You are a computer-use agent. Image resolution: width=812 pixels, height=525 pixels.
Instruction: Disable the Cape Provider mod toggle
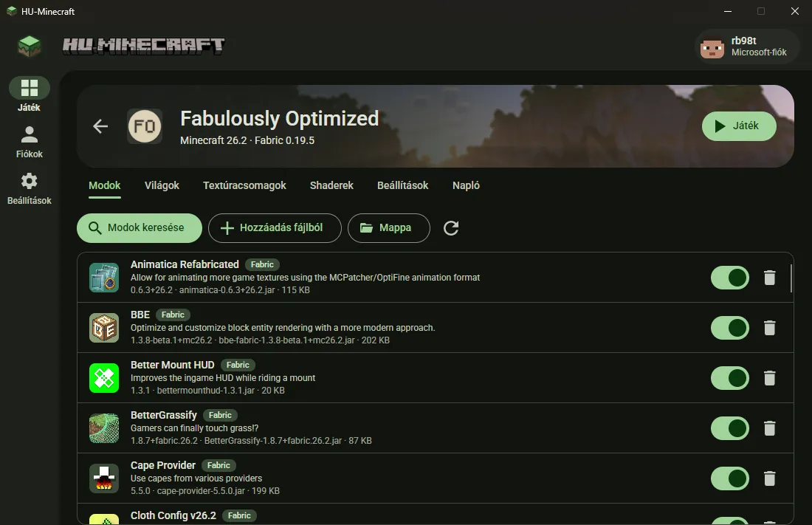729,479
